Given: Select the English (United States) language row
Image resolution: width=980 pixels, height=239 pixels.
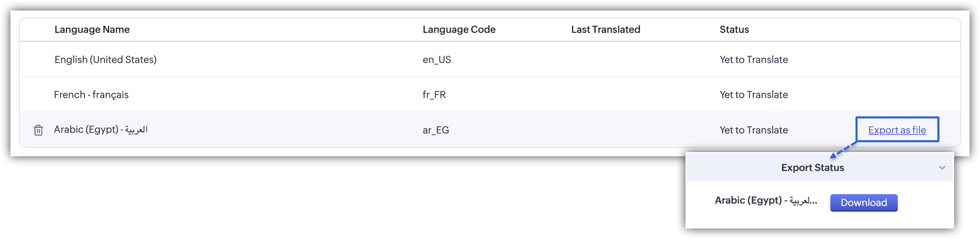Looking at the screenshot, I should pyautogui.click(x=105, y=60).
